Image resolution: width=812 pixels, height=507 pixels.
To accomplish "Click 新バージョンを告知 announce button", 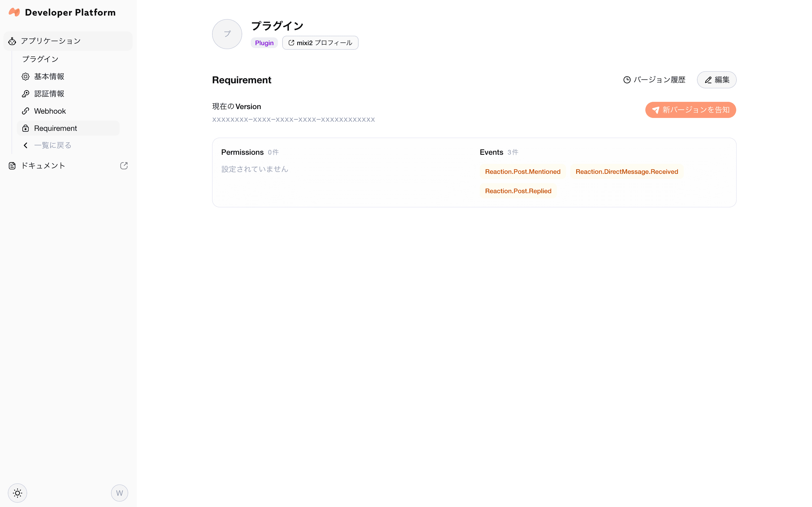I will pyautogui.click(x=690, y=110).
